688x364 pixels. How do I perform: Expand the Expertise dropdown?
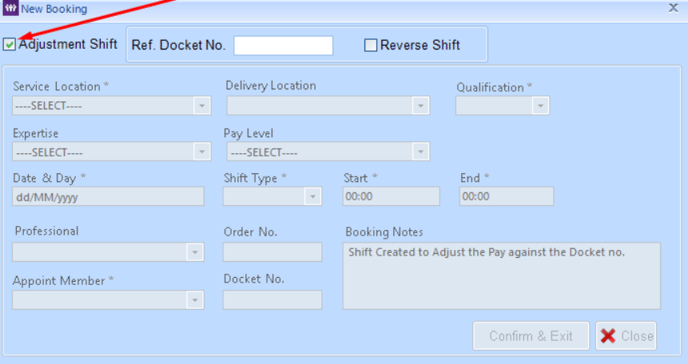tap(202, 152)
